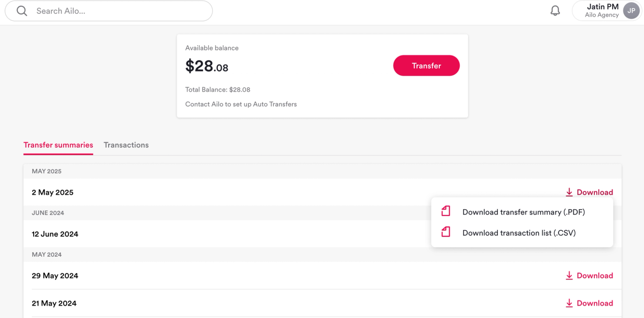Click the JP avatar circle
Image resolution: width=644 pixels, height=318 pixels.
631,11
